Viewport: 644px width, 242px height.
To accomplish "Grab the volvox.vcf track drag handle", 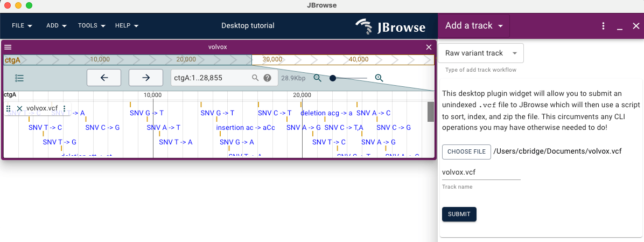I will (9, 108).
